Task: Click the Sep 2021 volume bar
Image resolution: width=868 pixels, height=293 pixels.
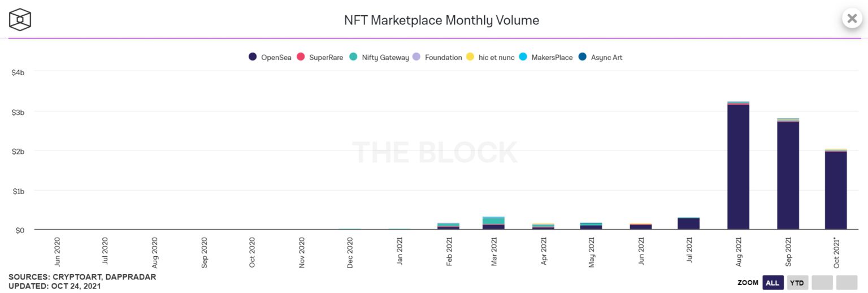Action: pos(788,174)
